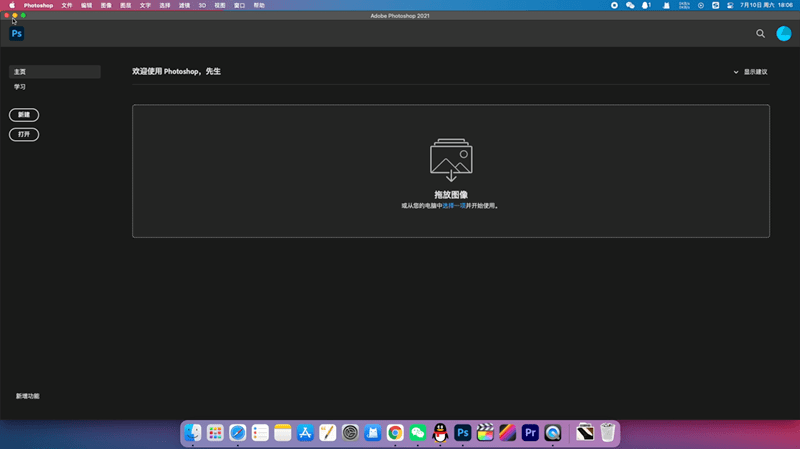Viewport: 800px width, 449px height.
Task: Open the Photoshop application menu
Action: tap(38, 5)
